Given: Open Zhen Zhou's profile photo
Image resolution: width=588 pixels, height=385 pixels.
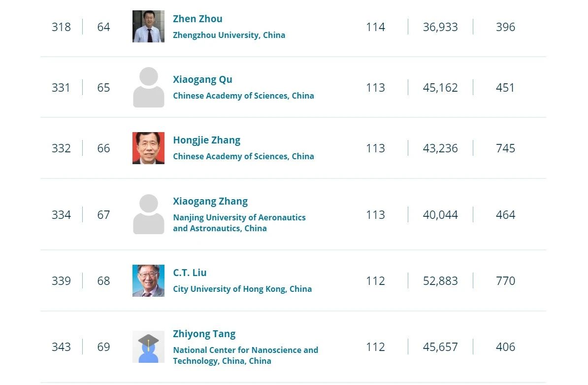Looking at the screenshot, I should click(x=148, y=27).
